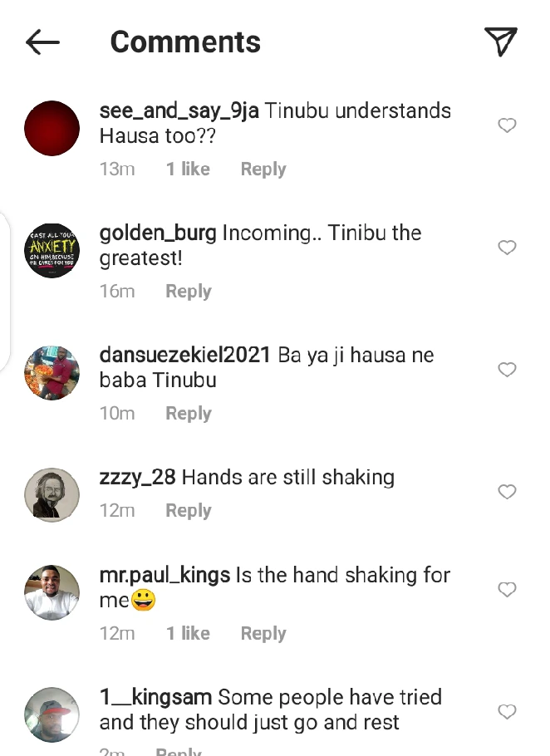
Task: Like golden_burg's comment with heart icon
Action: pos(507,248)
